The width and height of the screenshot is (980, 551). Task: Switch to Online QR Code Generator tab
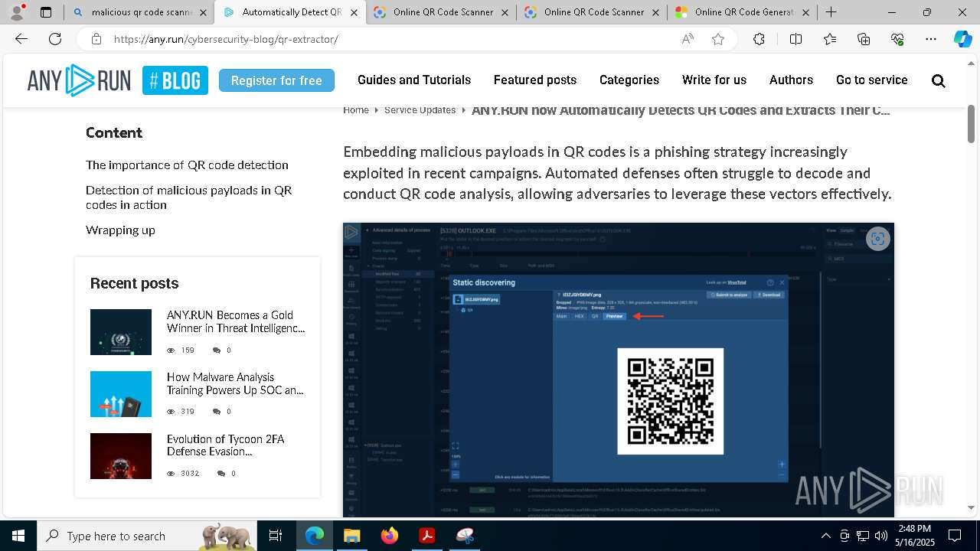pos(743,12)
